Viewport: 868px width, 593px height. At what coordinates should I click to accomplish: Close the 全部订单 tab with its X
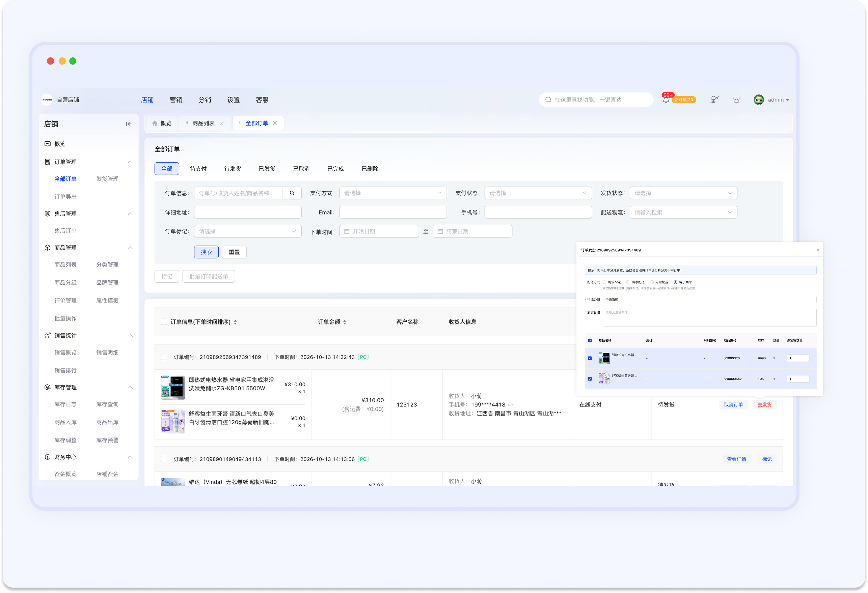click(275, 123)
